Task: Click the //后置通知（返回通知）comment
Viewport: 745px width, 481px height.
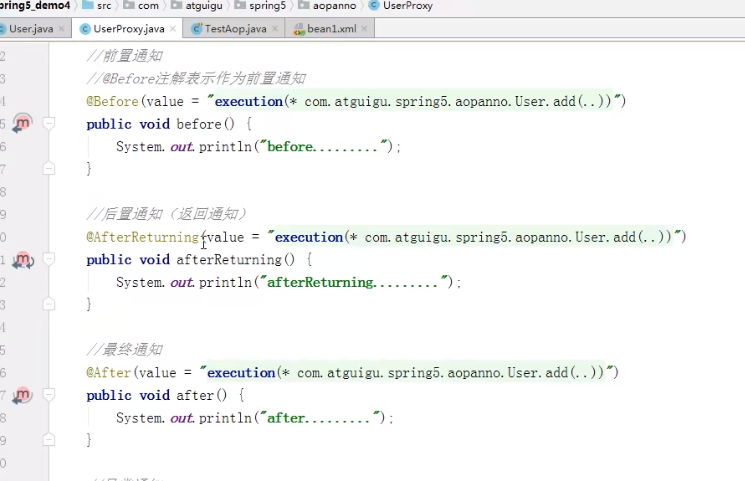Action: (x=166, y=214)
